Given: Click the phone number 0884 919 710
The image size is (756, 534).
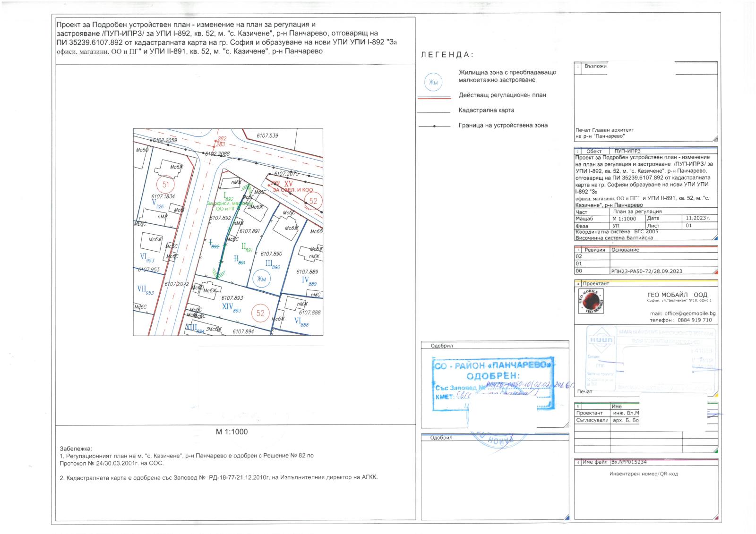Looking at the screenshot, I should pyautogui.click(x=694, y=320).
